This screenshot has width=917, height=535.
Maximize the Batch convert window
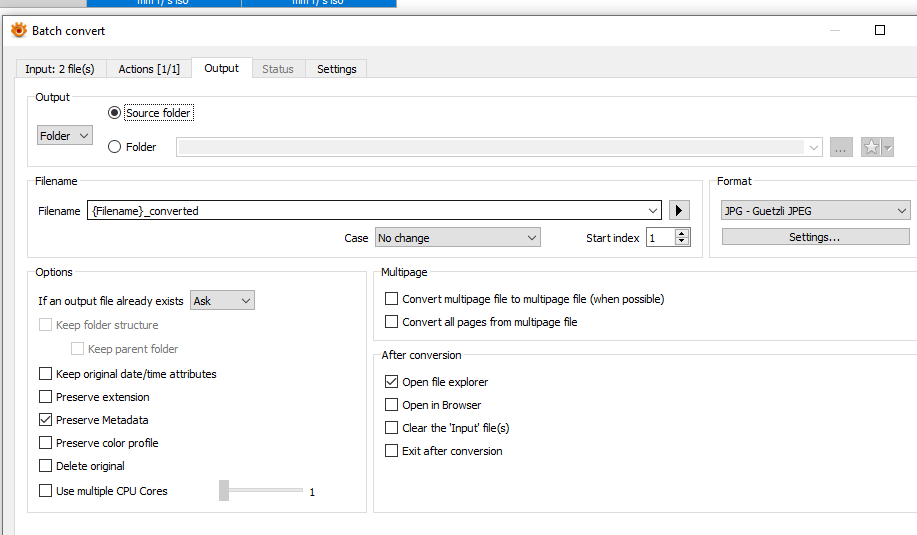880,30
